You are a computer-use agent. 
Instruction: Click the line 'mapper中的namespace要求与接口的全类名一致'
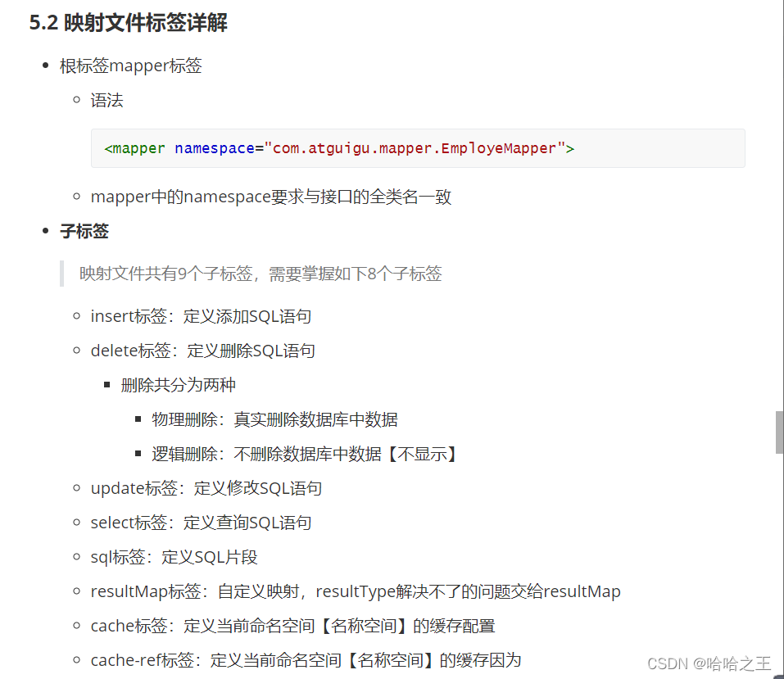271,197
